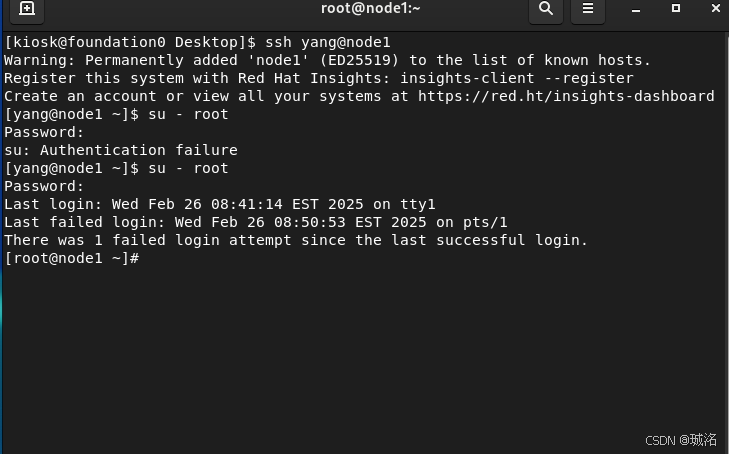The width and height of the screenshot is (729, 454).
Task: Maximize the terminal window
Action: pos(676,8)
